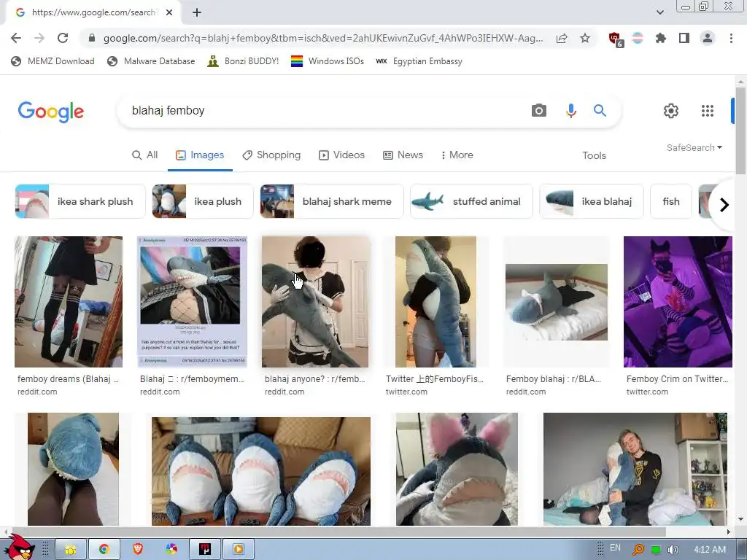Switch to the Videos tab

click(341, 155)
